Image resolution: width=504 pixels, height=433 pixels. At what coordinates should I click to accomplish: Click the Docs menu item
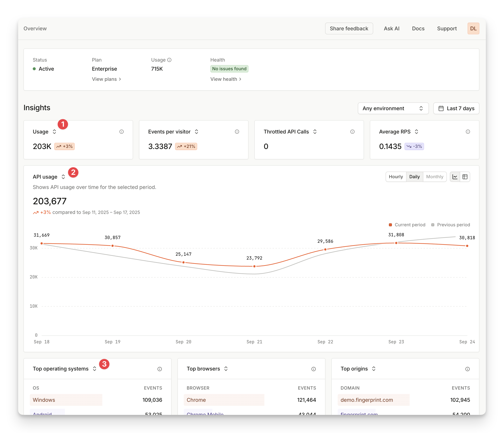point(418,28)
